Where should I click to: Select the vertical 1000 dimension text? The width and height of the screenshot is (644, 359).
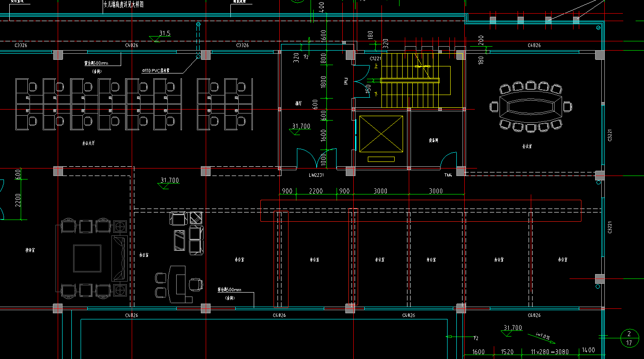pyautogui.click(x=323, y=159)
